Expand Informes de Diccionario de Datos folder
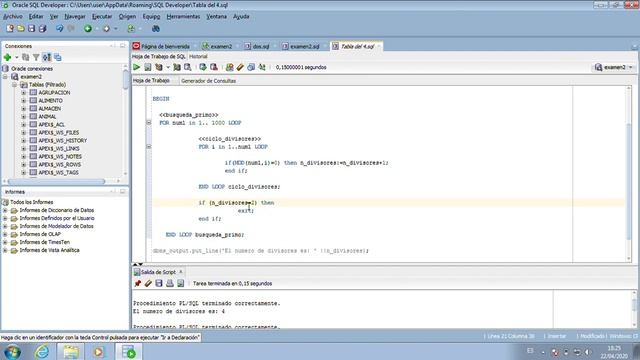Viewport: 640px width, 360px height. coord(5,210)
